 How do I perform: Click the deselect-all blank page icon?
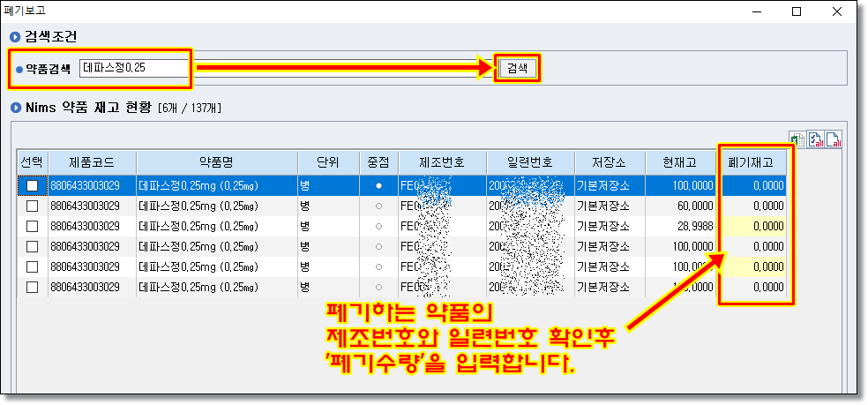click(x=833, y=139)
